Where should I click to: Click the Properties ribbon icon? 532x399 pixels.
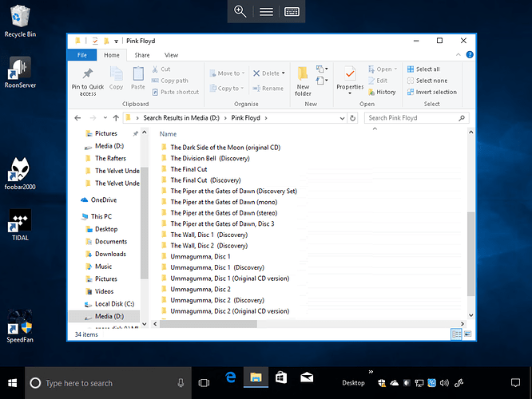tap(350, 73)
